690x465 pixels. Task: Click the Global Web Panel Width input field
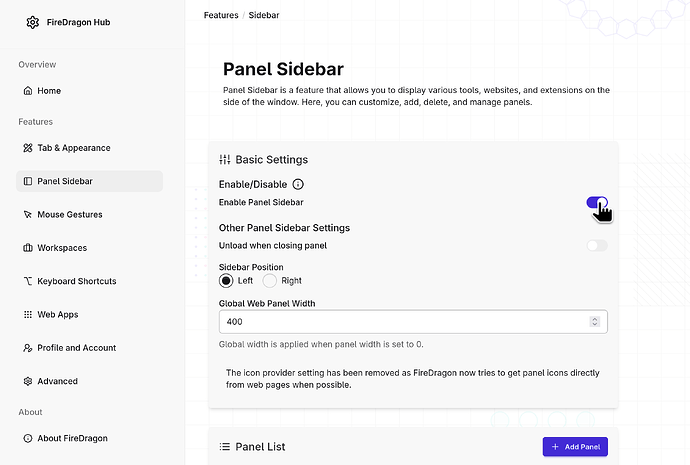point(400,322)
